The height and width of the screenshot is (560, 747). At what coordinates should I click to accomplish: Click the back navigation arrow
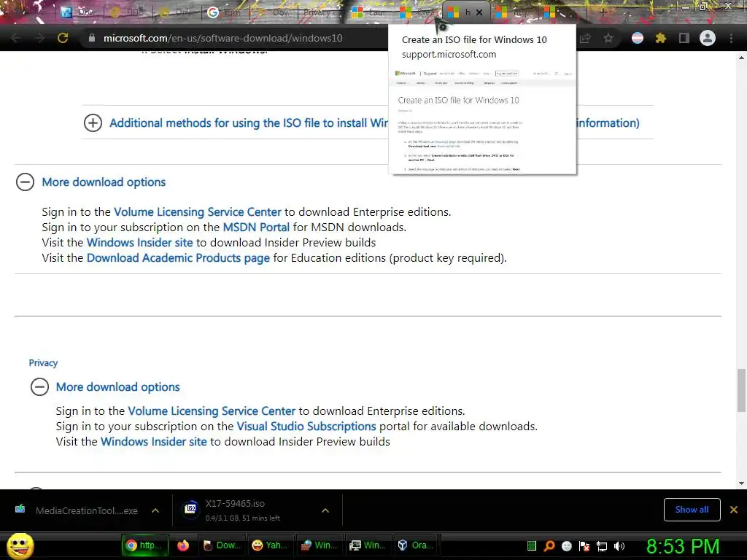[16, 38]
